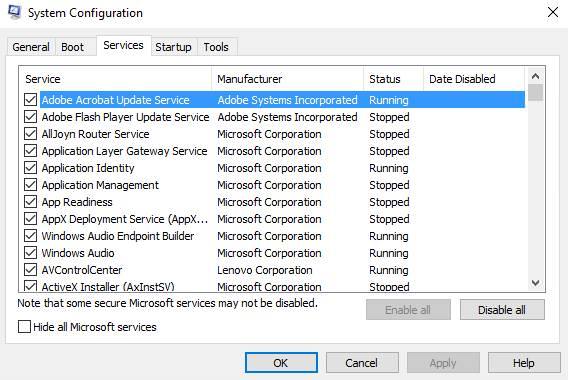Go to the Startup tab
This screenshot has height=380, width=568.
pos(174,47)
